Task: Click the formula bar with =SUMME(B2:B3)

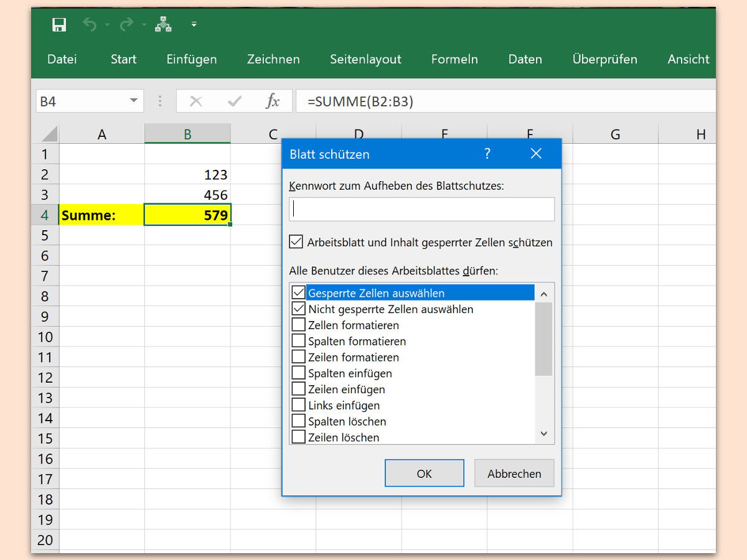Action: tap(505, 101)
